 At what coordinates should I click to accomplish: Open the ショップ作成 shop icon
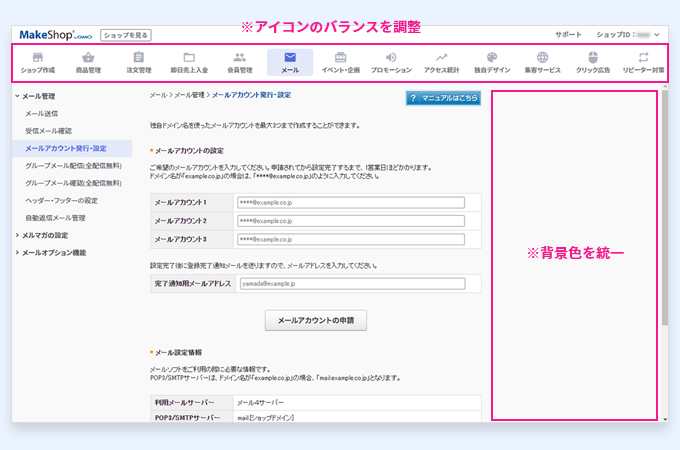pos(38,58)
